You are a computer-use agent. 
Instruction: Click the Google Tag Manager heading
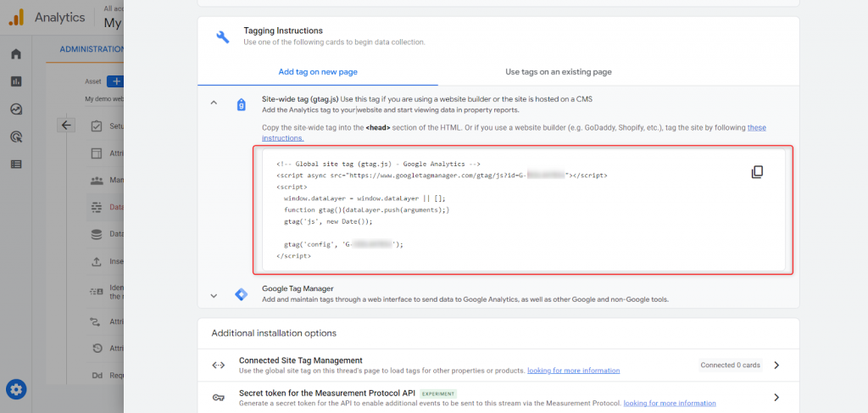coord(298,288)
